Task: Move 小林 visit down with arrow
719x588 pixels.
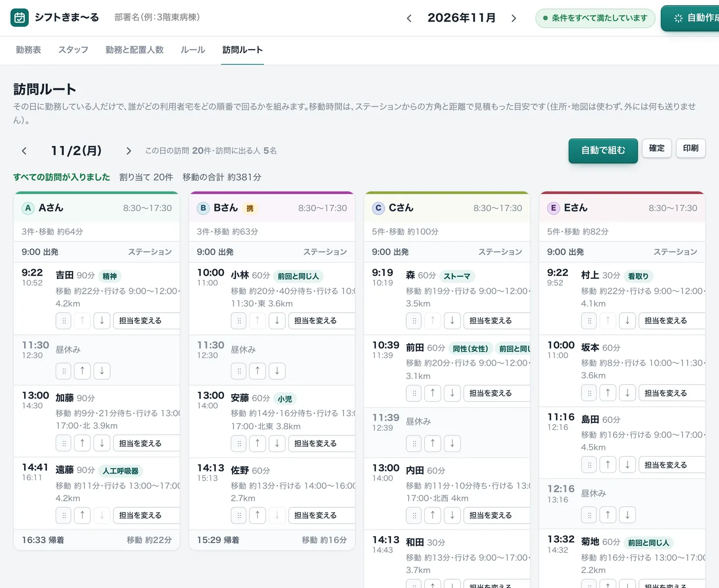Action: [277, 320]
